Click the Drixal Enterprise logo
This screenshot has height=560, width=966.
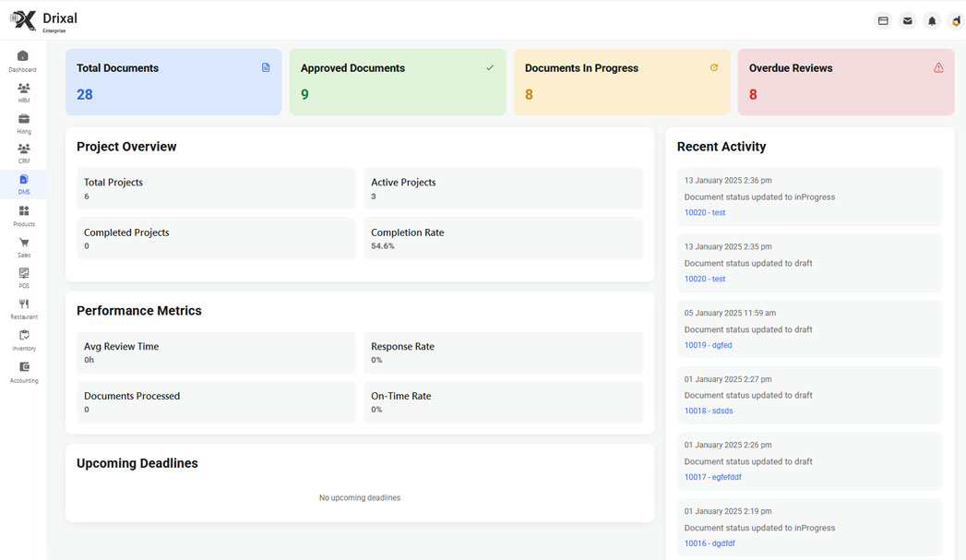tap(44, 20)
